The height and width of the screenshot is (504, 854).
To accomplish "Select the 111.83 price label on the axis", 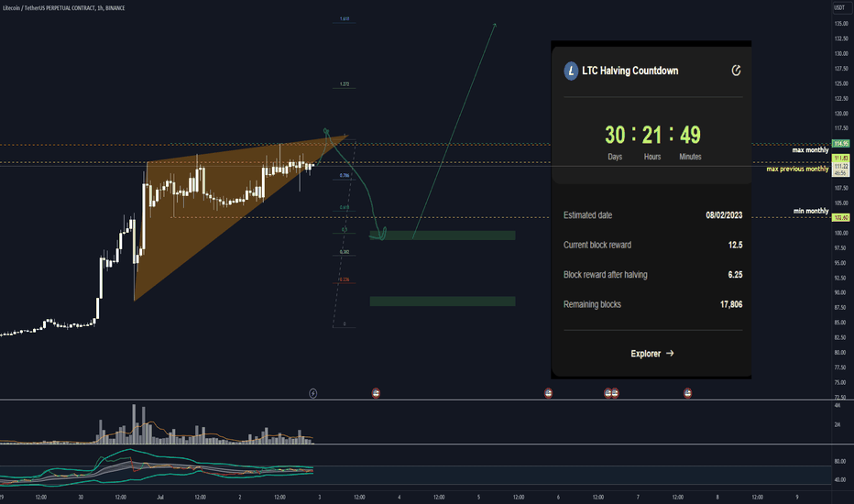I will tap(841, 158).
